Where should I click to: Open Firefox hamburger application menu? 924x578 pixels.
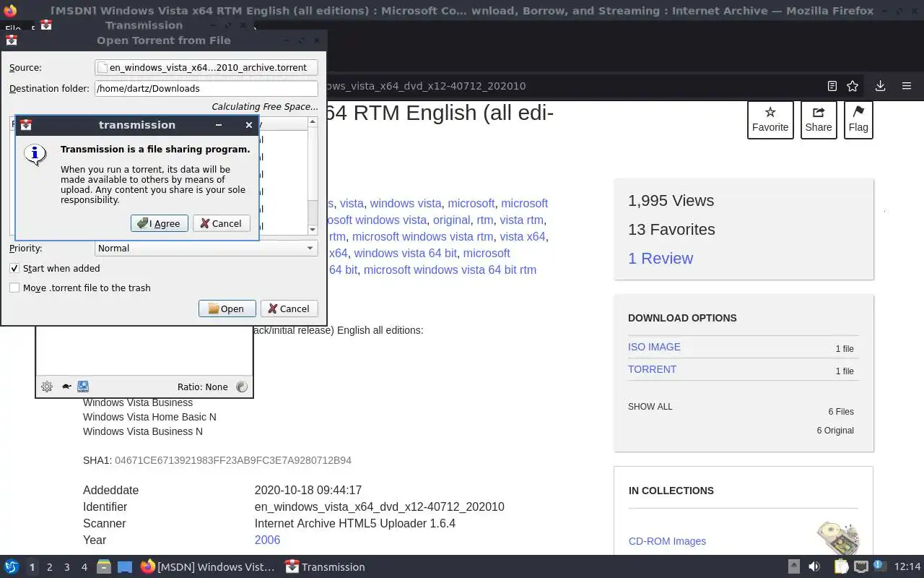coord(907,86)
